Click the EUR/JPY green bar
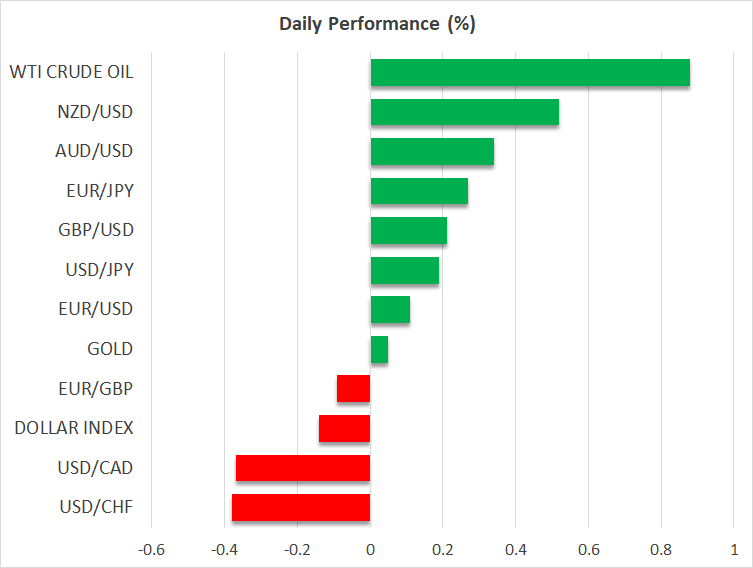753x568 pixels. point(419,191)
